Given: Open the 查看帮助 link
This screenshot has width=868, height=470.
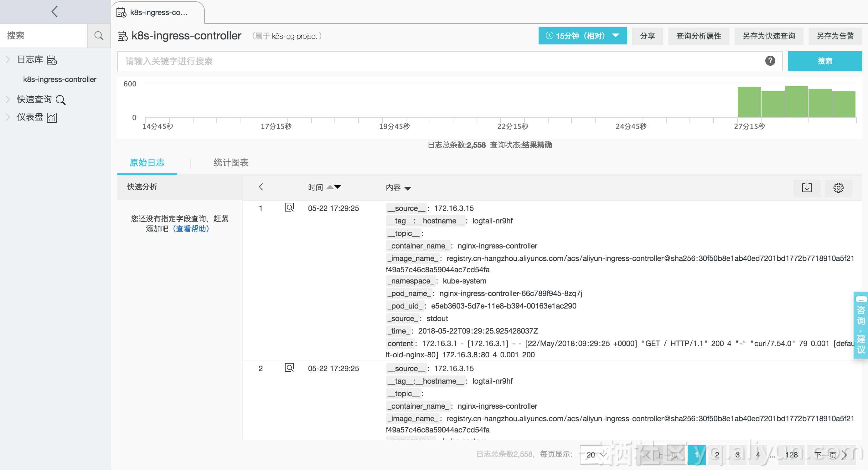Looking at the screenshot, I should coord(191,229).
